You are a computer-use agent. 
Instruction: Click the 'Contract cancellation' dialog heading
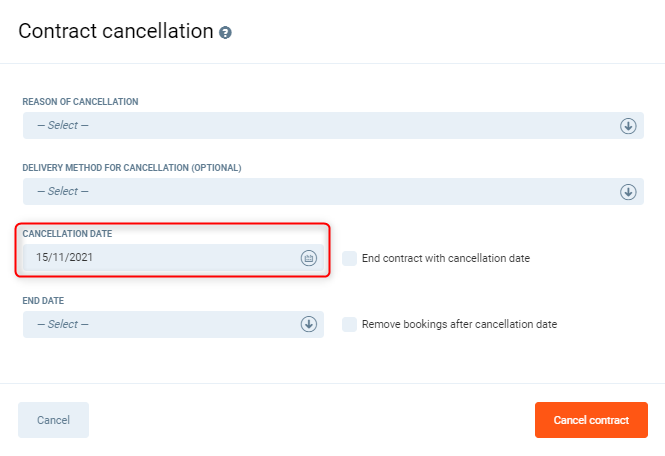coord(115,31)
